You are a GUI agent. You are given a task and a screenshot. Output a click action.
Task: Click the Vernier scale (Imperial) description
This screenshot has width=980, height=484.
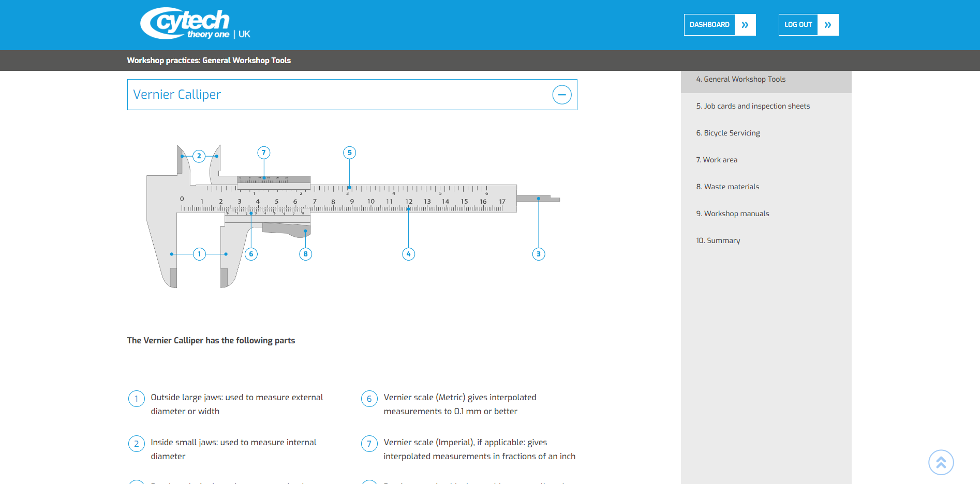[479, 449]
